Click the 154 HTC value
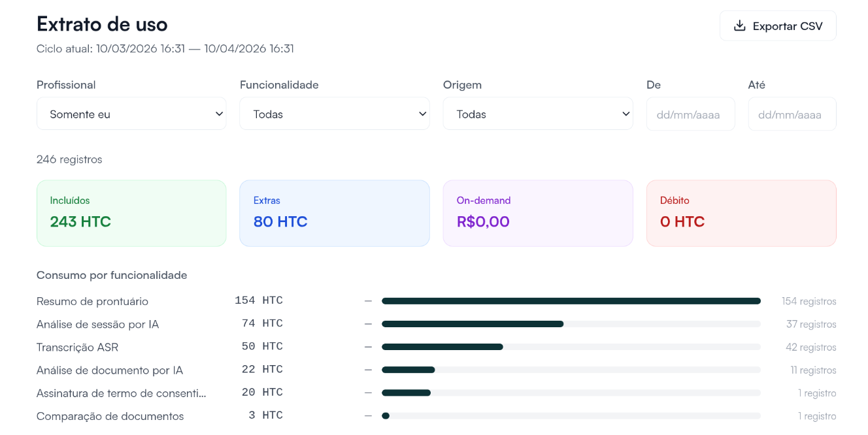This screenshot has width=868, height=435. (259, 300)
